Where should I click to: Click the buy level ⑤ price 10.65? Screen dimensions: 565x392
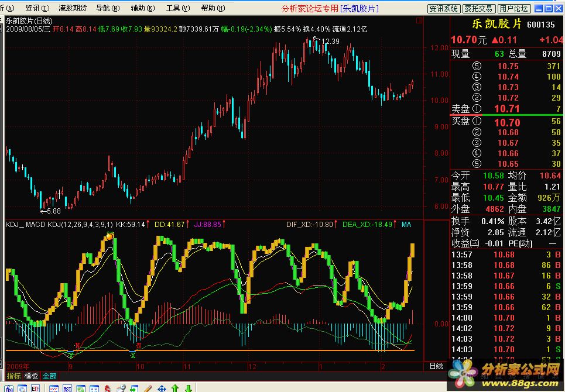tap(508, 164)
